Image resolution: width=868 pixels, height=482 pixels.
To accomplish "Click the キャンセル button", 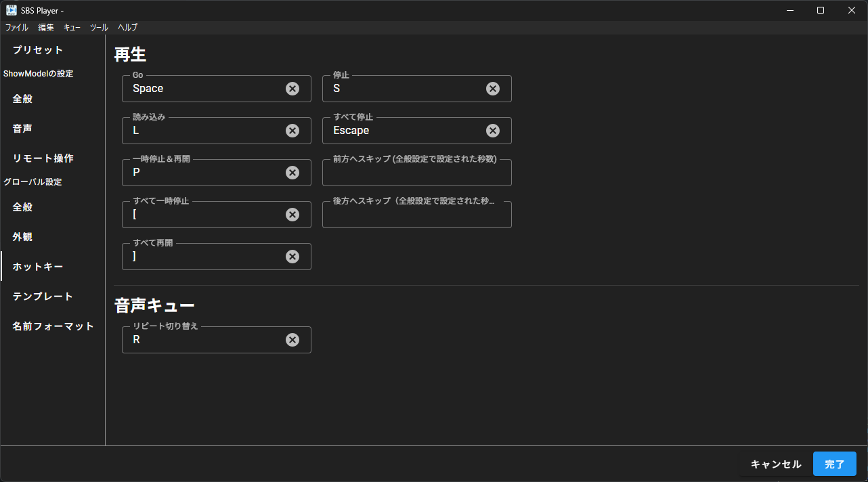I will point(775,464).
